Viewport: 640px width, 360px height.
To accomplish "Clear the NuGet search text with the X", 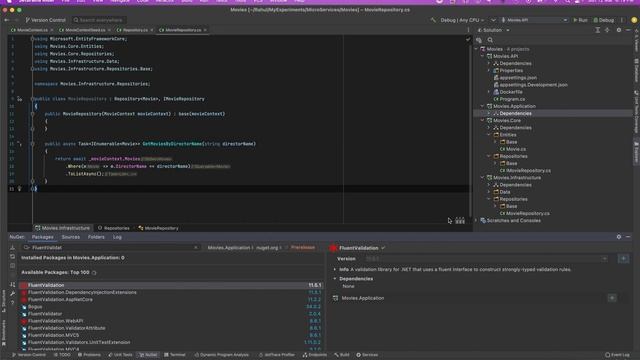I will tap(196, 248).
